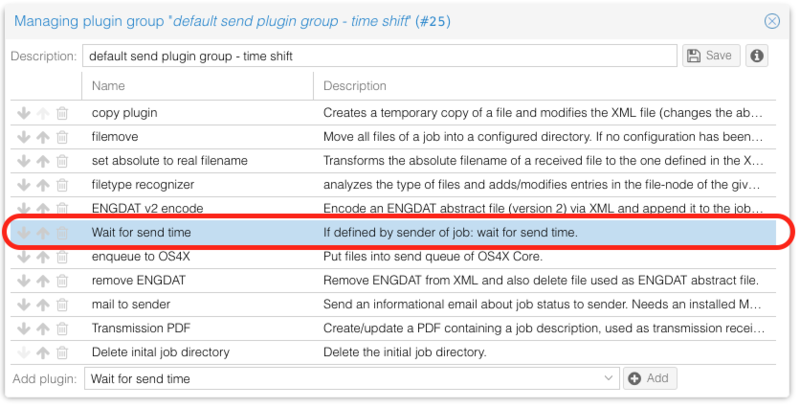
Task: Move filetype recognizer plugin up
Action: pyautogui.click(x=43, y=185)
